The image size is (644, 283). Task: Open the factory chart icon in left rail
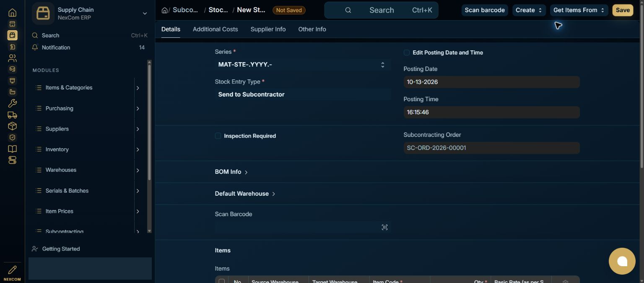pos(12,92)
